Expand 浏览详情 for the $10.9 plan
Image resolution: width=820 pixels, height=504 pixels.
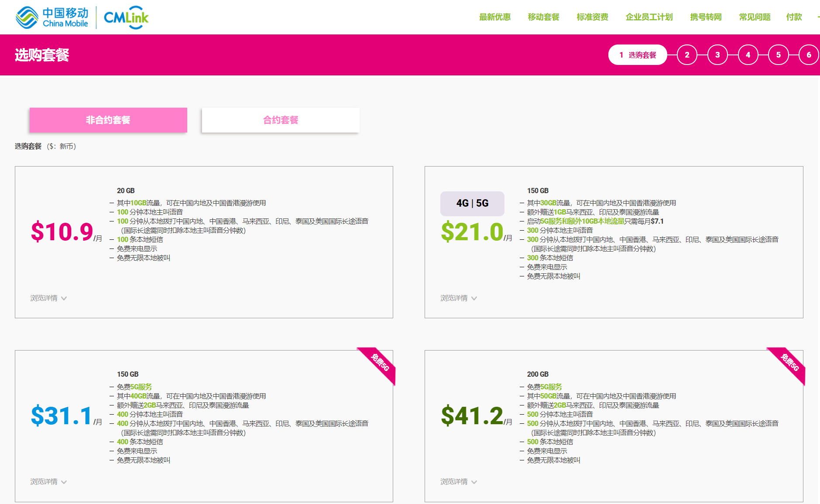[48, 298]
